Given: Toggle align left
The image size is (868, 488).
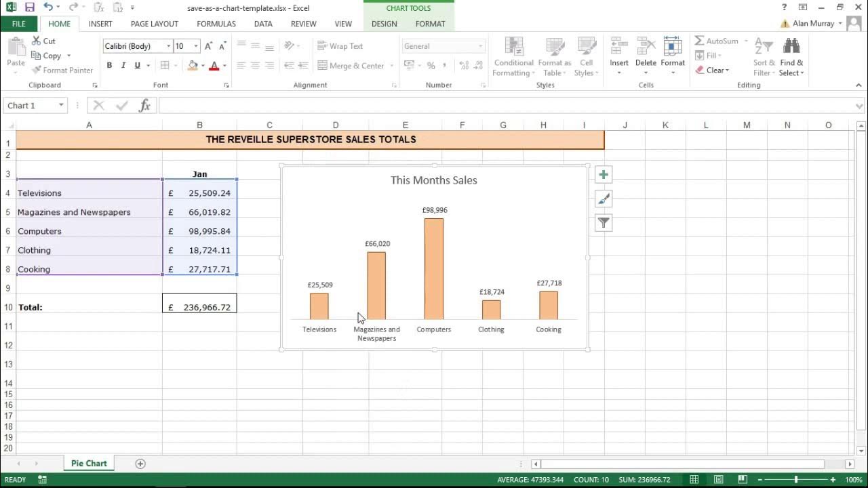Looking at the screenshot, I should [x=241, y=66].
